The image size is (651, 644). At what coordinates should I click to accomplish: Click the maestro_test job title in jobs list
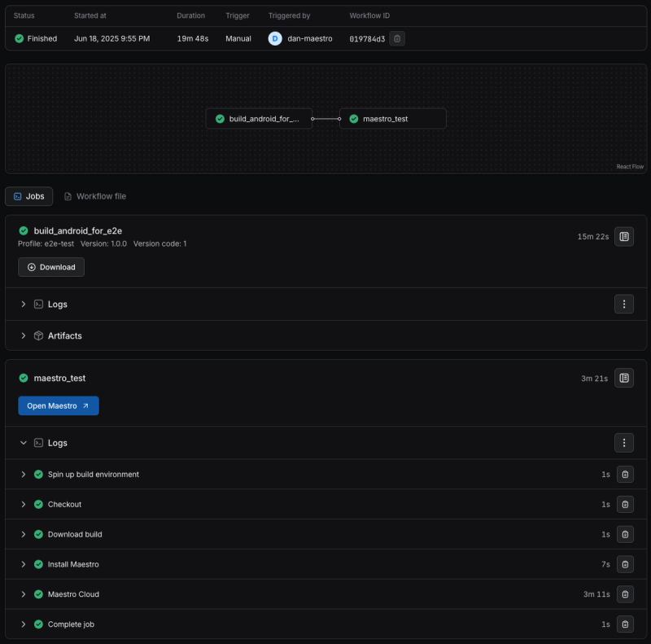coord(59,378)
